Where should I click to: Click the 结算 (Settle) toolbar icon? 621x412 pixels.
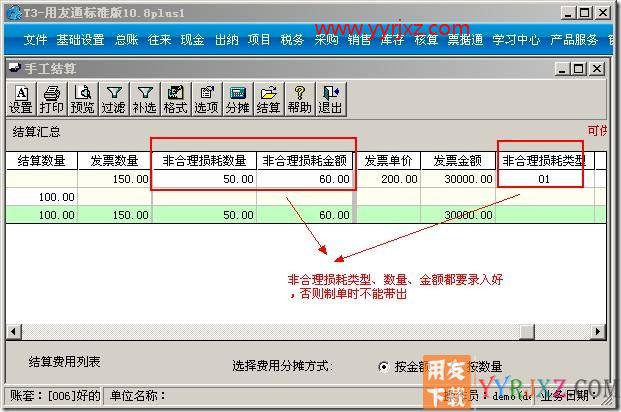268,99
